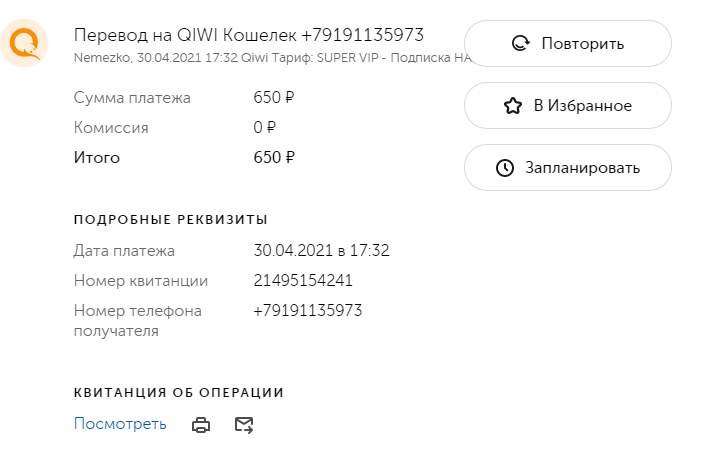This screenshot has width=707, height=461.
Task: Add payment to favorites via В Избранное label
Action: [583, 106]
